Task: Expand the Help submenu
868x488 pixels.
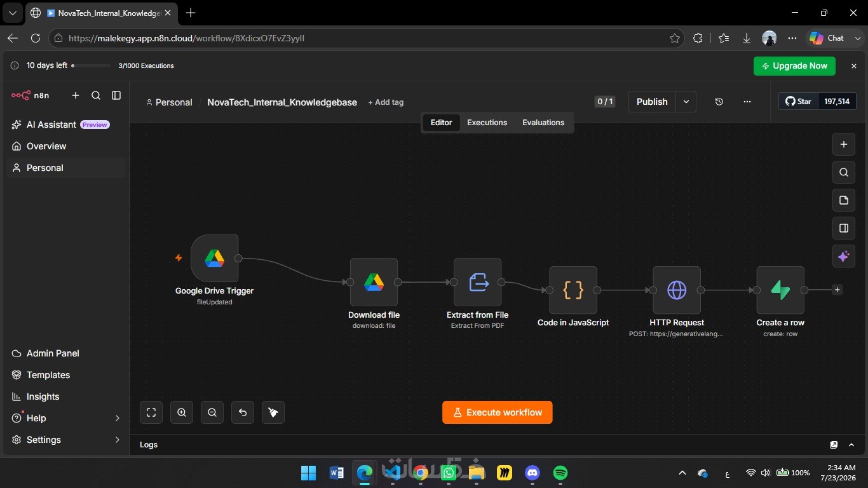Action: click(x=117, y=418)
